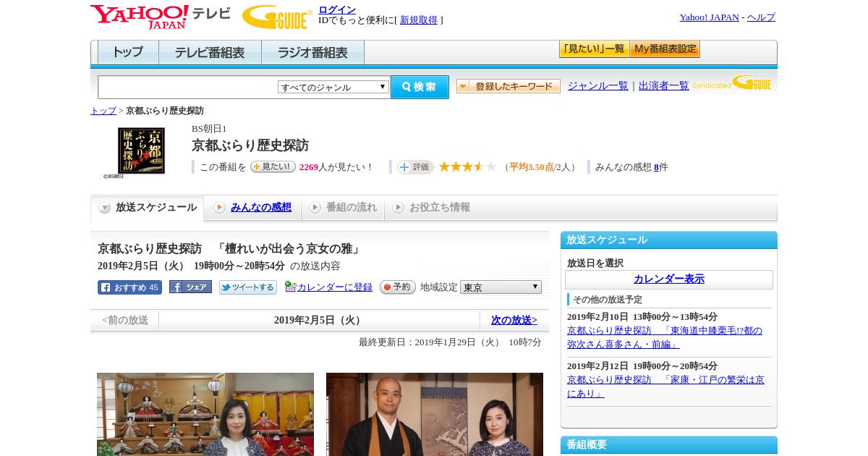Open the「見たい!」一覧 button
The image size is (868, 456).
tap(594, 49)
